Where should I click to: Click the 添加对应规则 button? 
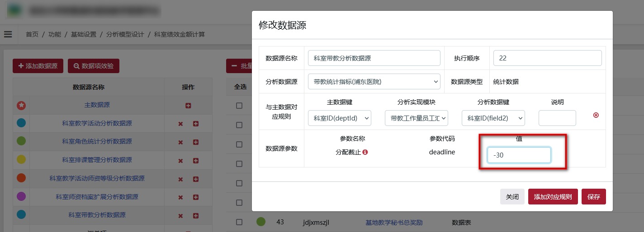553,197
